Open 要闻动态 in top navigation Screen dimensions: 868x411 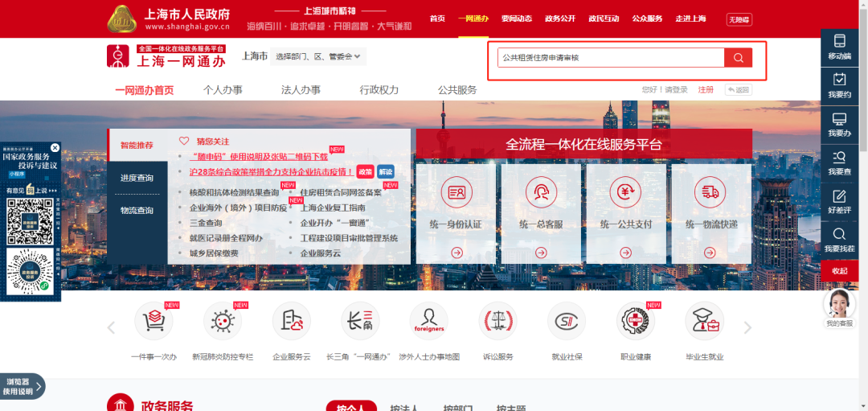(x=517, y=18)
